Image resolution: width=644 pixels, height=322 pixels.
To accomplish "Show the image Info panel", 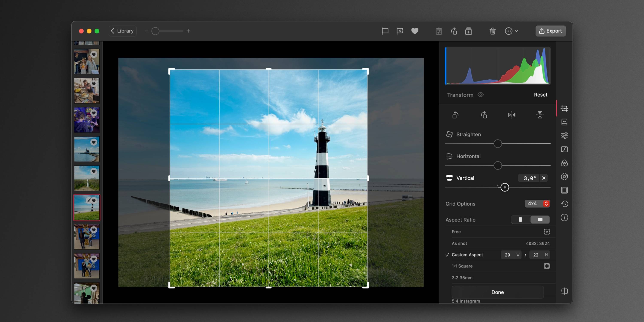I will pyautogui.click(x=565, y=218).
